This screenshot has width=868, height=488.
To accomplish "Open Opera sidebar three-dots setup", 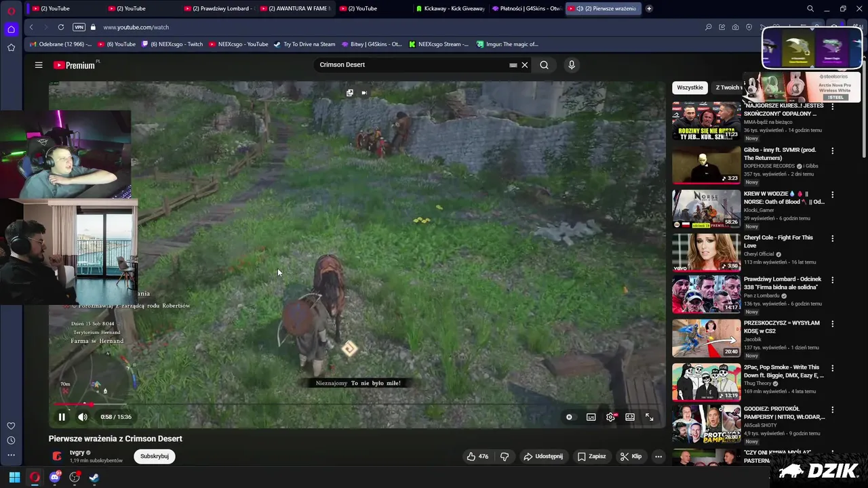I will pos(11,455).
